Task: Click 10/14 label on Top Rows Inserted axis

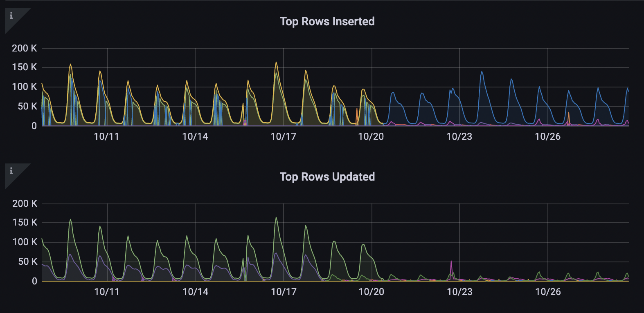Action: pos(195,137)
